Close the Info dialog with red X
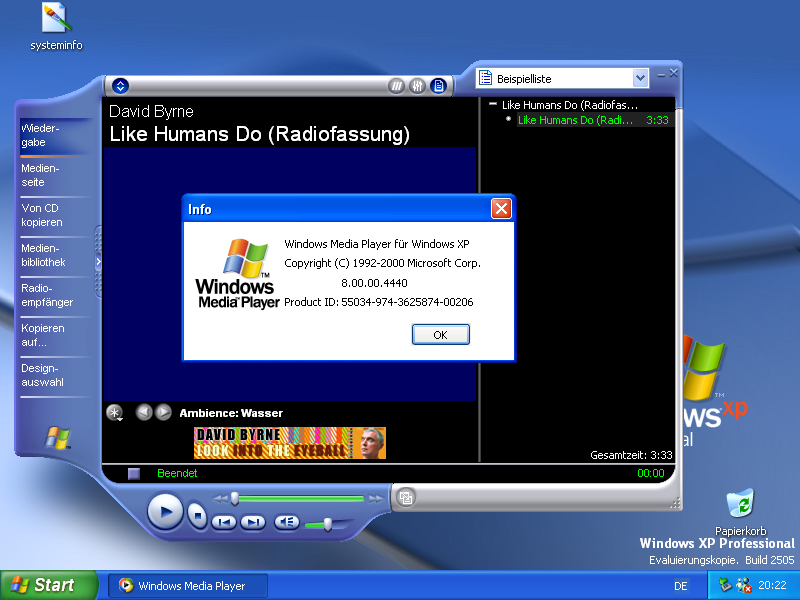 pos(501,208)
